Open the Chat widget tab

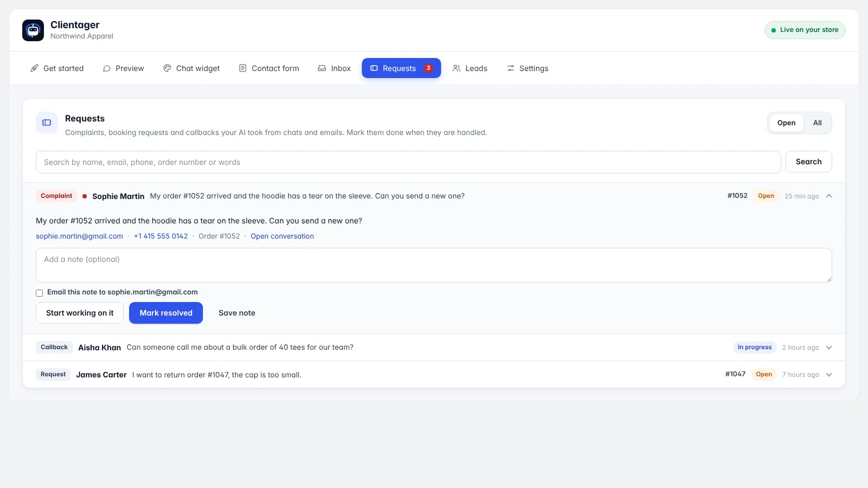(192, 68)
